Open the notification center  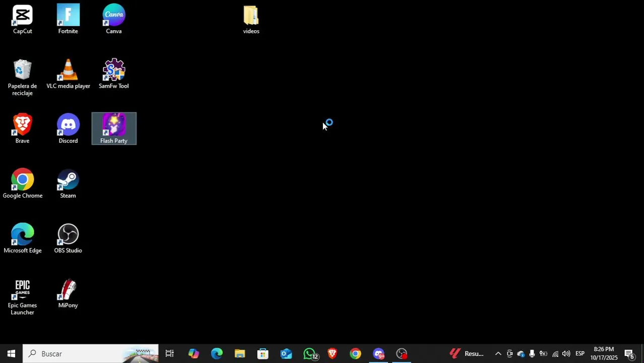point(629,354)
